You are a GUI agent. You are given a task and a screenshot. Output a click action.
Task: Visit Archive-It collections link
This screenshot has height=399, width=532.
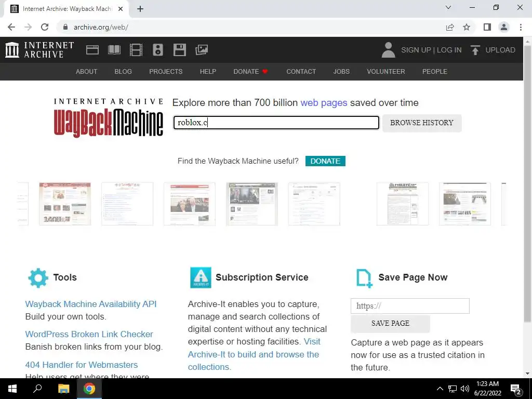[x=254, y=354]
